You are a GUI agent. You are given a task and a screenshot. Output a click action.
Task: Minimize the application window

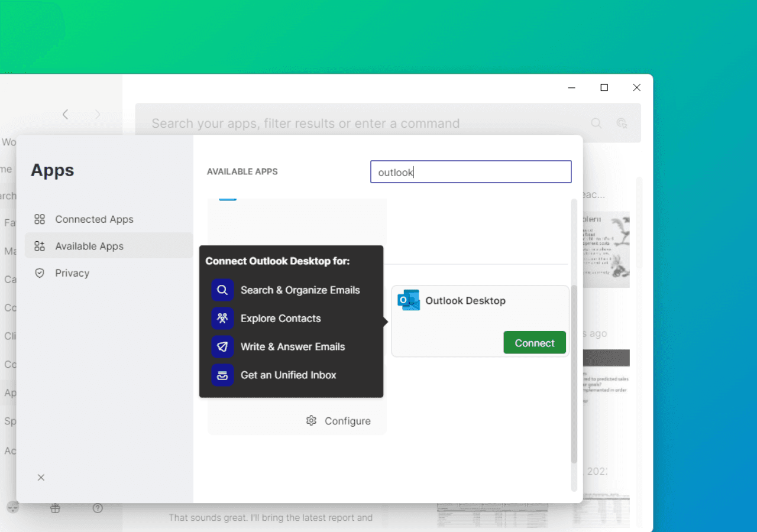pos(571,87)
